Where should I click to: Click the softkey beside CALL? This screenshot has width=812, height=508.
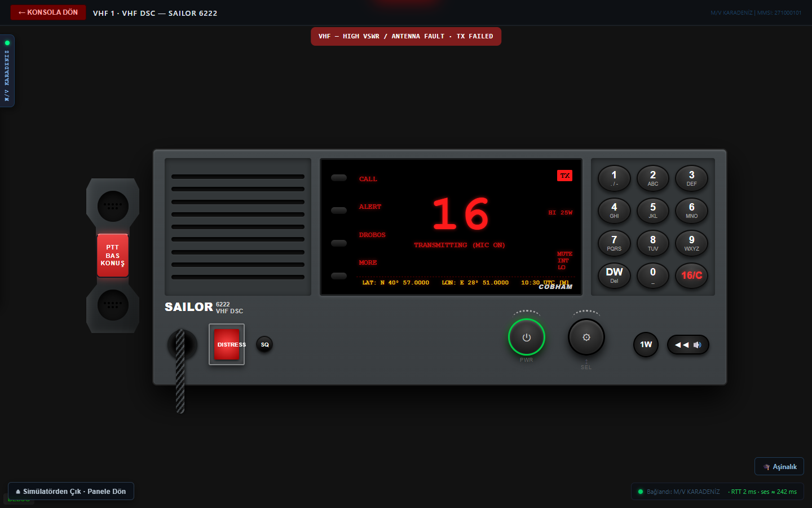[339, 178]
